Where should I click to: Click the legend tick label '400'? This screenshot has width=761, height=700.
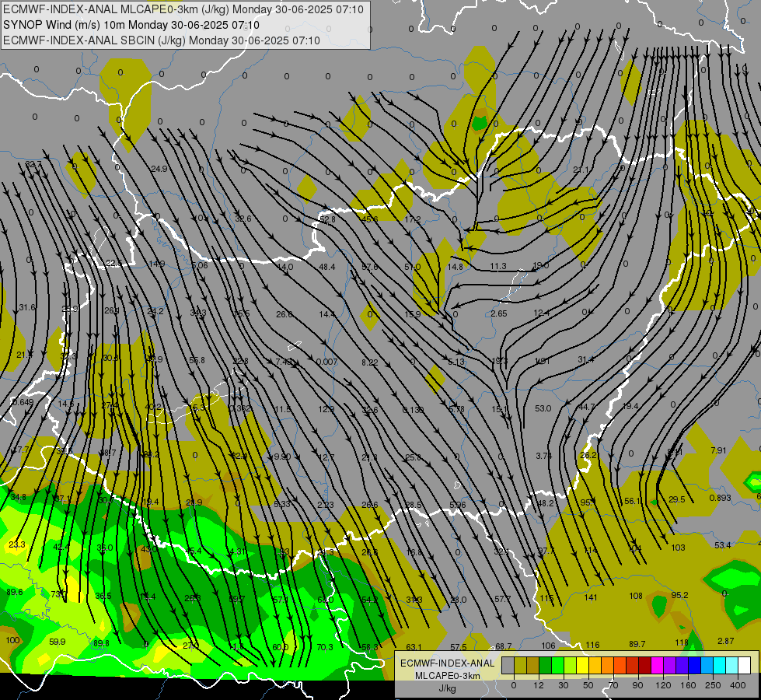[738, 685]
